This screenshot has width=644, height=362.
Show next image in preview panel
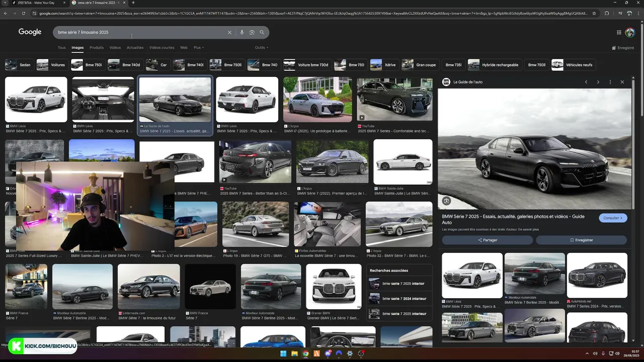(598, 82)
